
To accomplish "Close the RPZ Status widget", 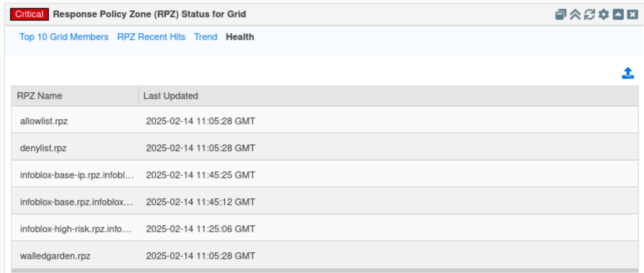I will coord(632,14).
